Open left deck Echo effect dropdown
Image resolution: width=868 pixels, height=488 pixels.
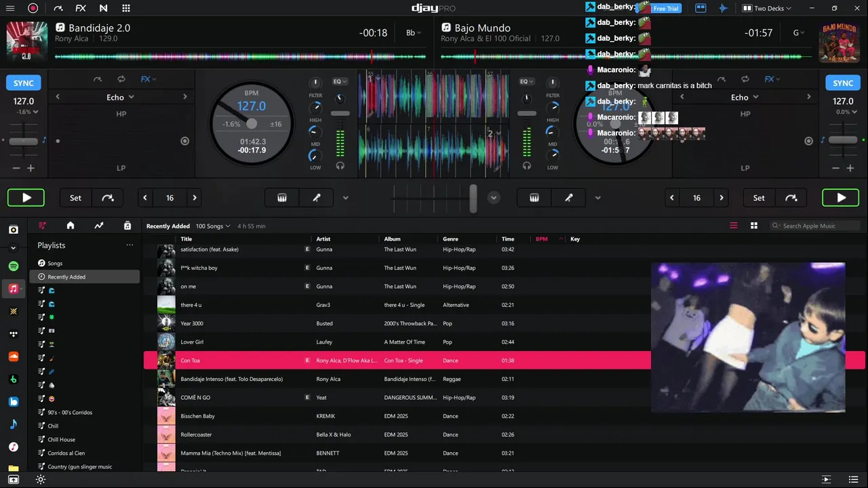120,97
